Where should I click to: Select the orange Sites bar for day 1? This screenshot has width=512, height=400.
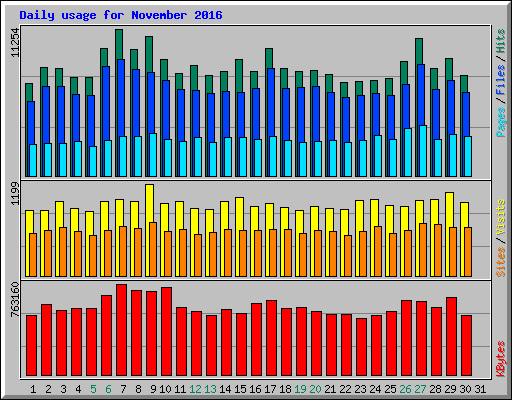[33, 255]
